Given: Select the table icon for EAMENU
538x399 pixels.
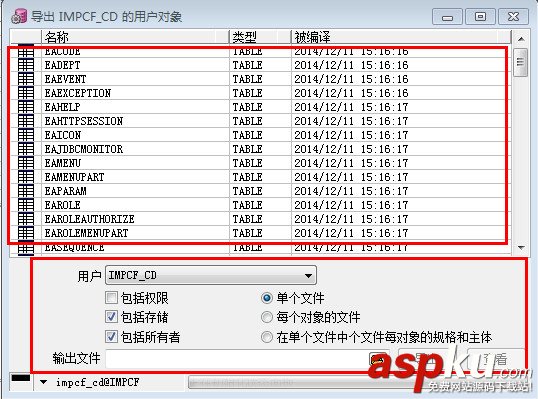Looking at the screenshot, I should 26,163.
